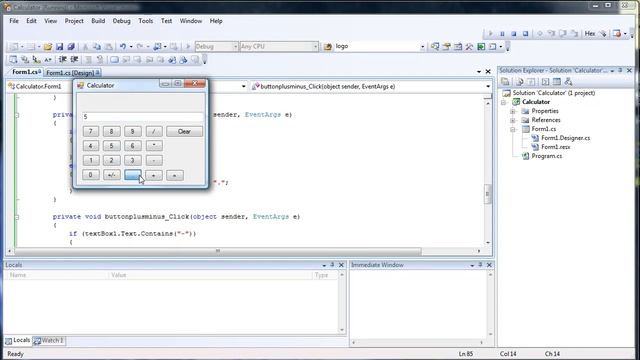Open the Start Page toolbar icon

(x=481, y=47)
